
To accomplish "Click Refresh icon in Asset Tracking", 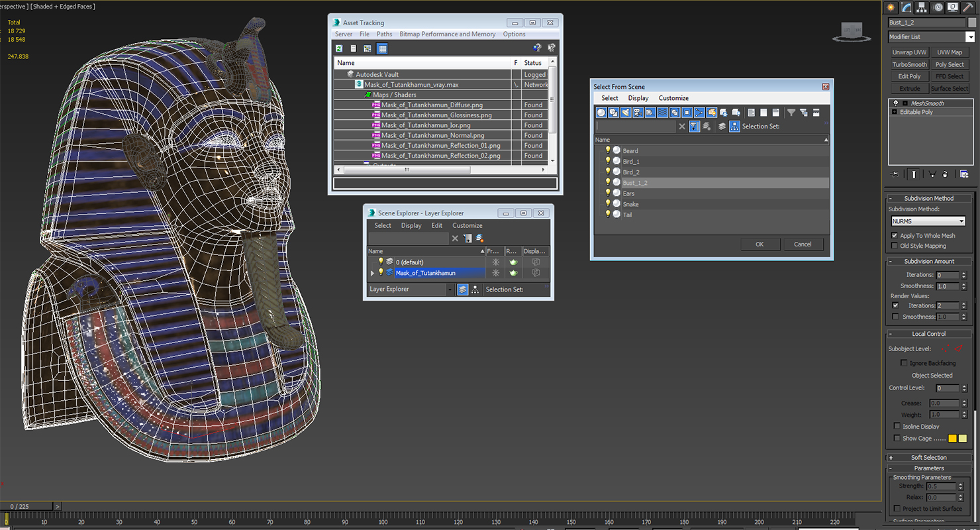I will 339,48.
